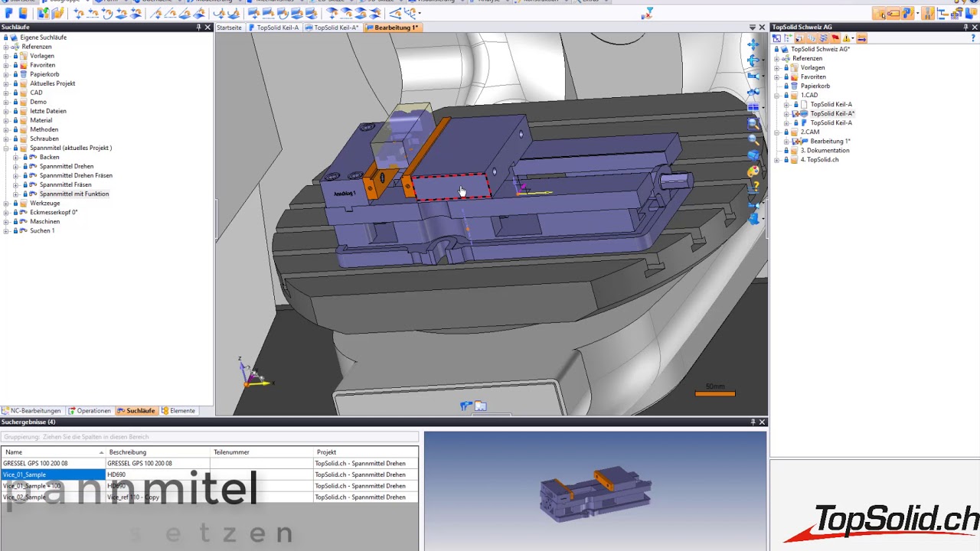Click the cyan tool icon at top center
Screen dimensions: 980x551
pyautogui.click(x=648, y=13)
